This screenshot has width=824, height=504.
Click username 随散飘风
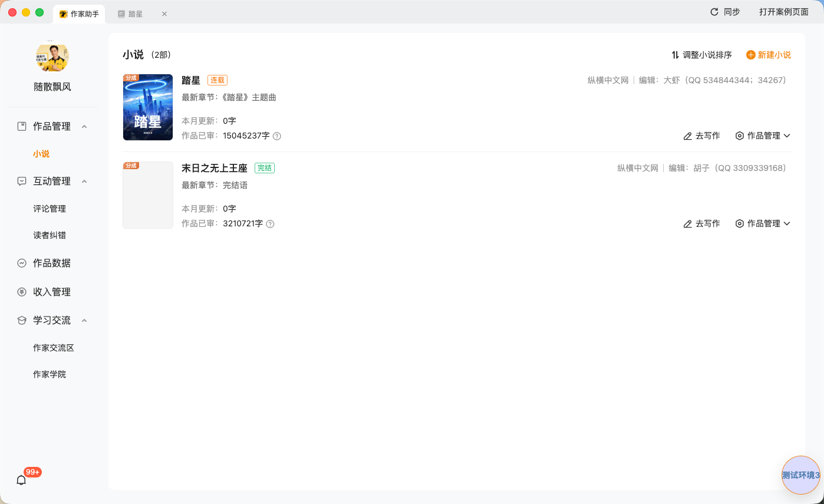52,87
